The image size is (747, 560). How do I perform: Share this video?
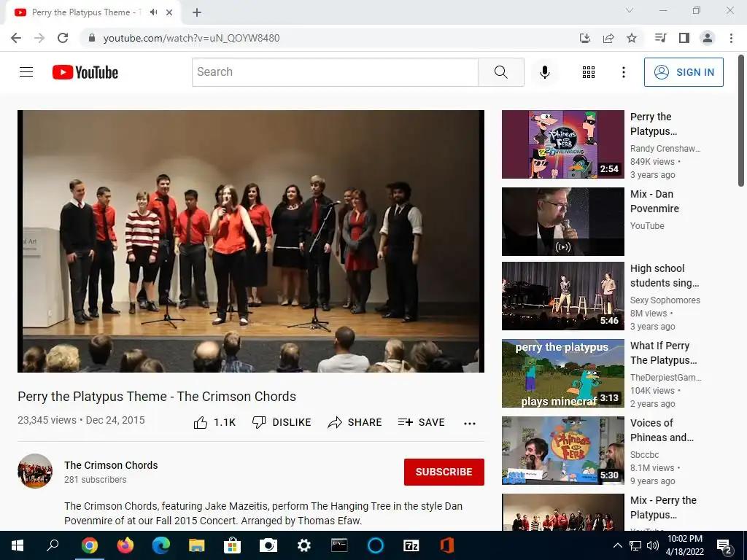tap(355, 422)
